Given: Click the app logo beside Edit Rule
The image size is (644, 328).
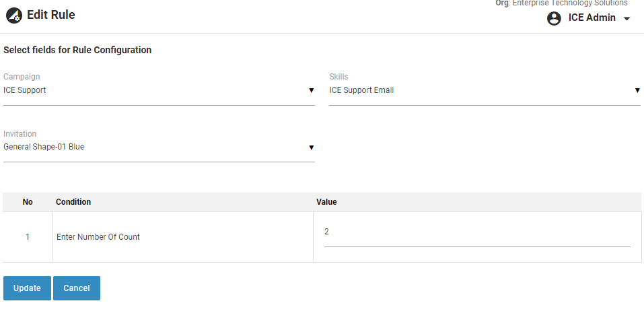Looking at the screenshot, I should coord(14,15).
